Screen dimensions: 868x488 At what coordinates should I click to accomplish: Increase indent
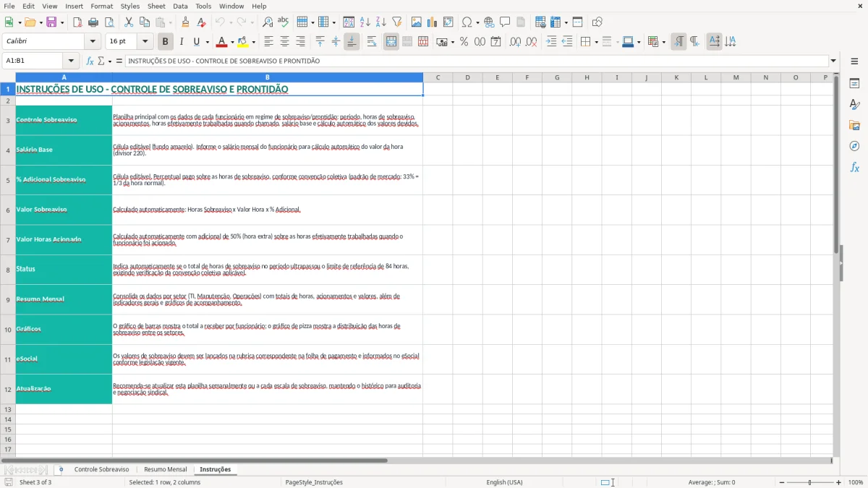(551, 42)
